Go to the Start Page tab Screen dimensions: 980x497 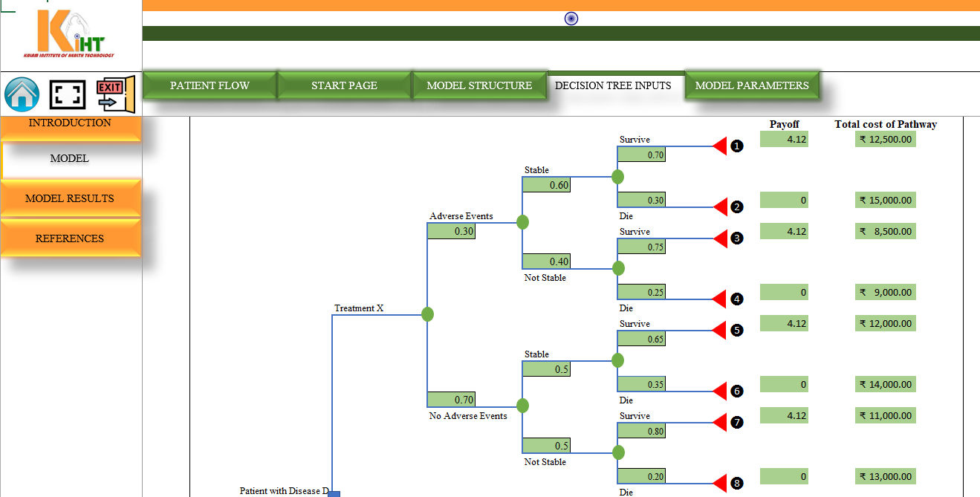coord(344,85)
